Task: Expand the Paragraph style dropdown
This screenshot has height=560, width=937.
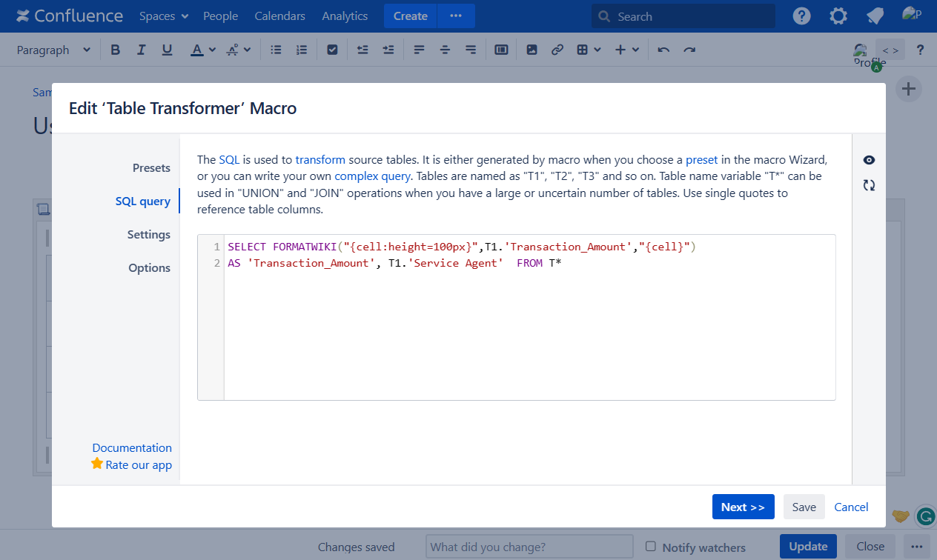Action: click(x=53, y=50)
